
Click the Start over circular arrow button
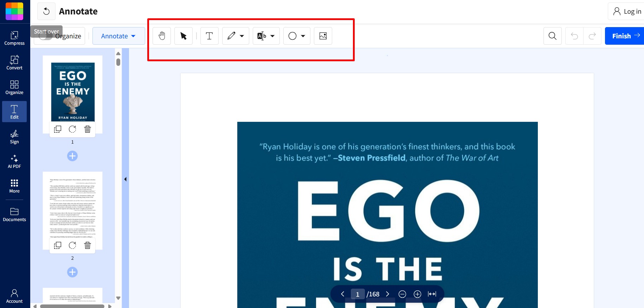46,12
